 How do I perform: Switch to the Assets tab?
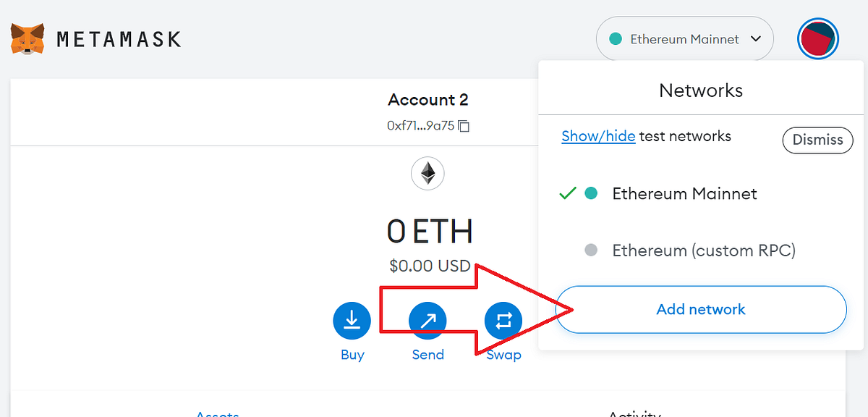[x=217, y=413]
